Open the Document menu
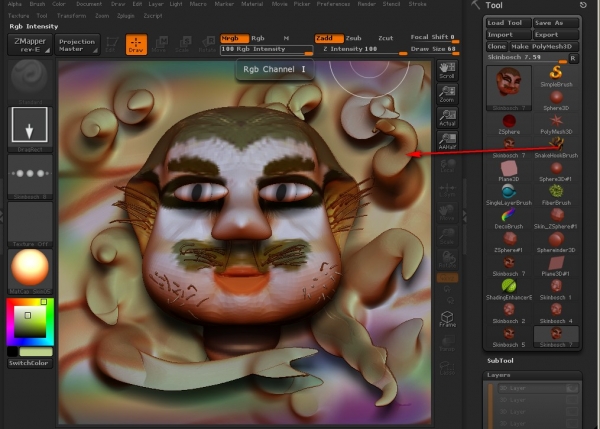 click(89, 4)
